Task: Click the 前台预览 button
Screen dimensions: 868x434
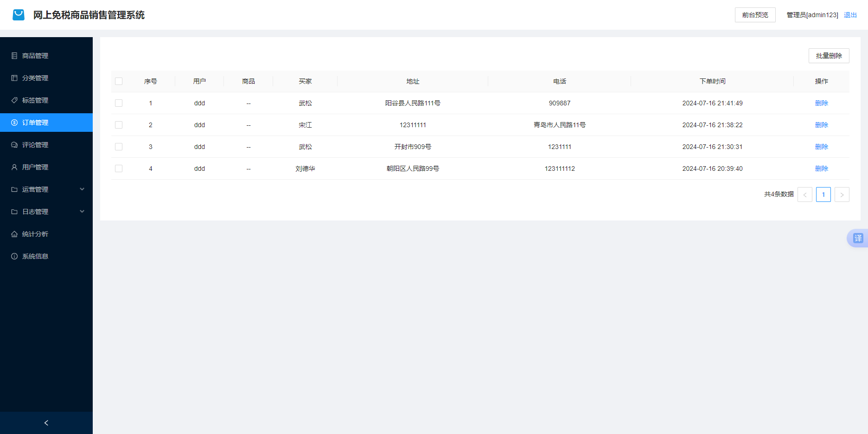Action: [x=755, y=15]
